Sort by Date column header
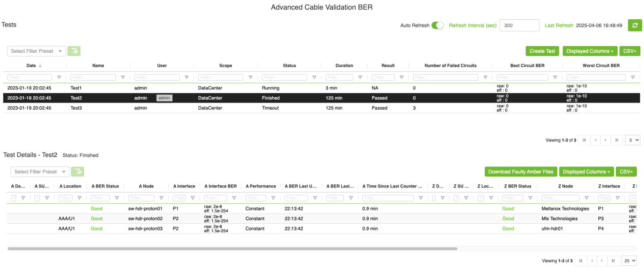The width and height of the screenshot is (644, 273). (x=31, y=65)
